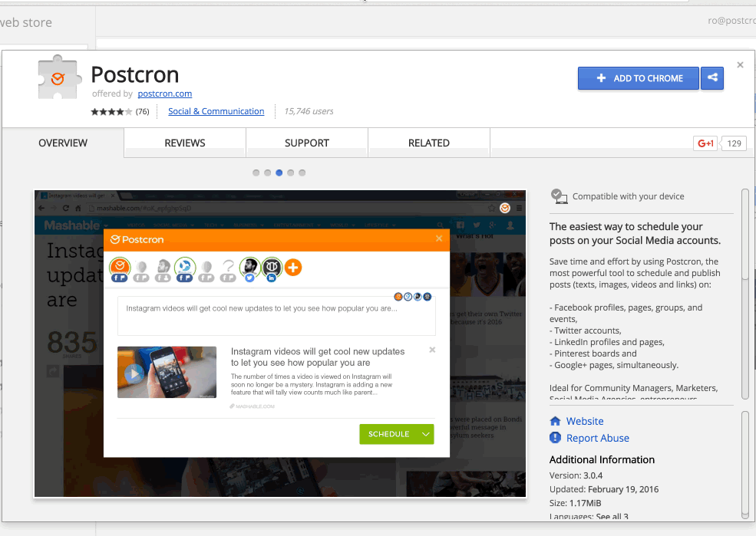Click the four-star rating icons
756x536 pixels.
(x=111, y=112)
